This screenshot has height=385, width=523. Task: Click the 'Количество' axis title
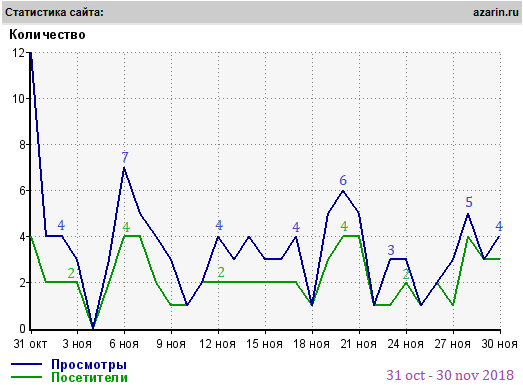click(47, 34)
